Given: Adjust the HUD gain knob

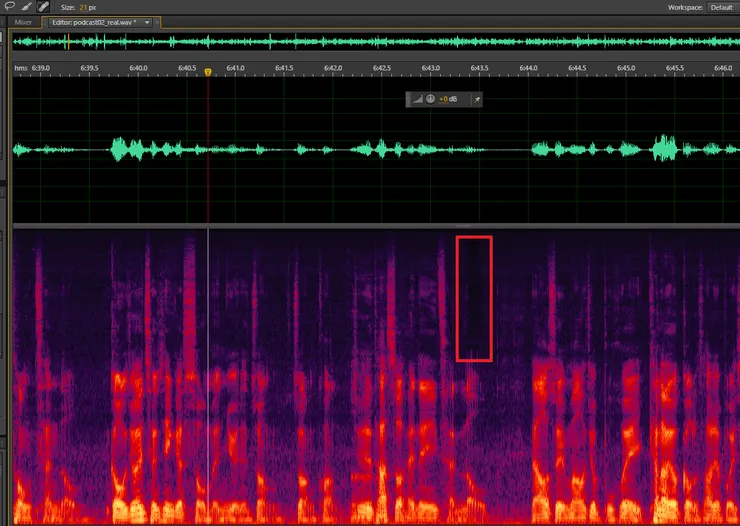Looking at the screenshot, I should coord(430,99).
